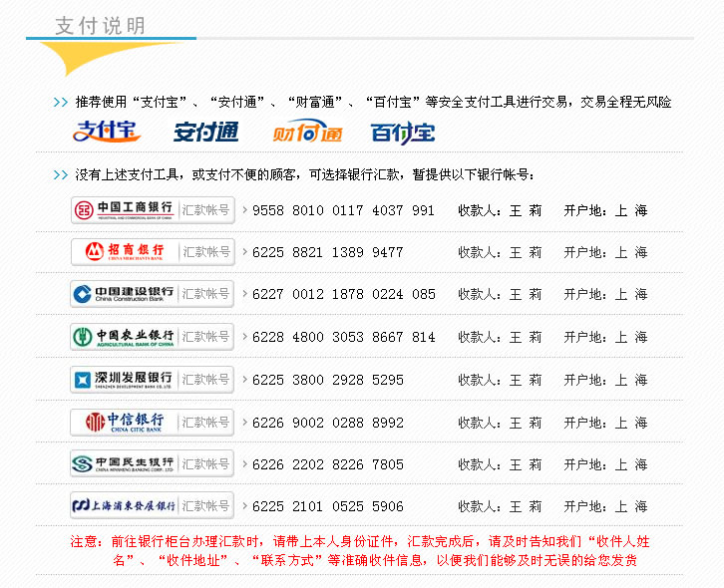Click the red 注意 notice's first line

[x=360, y=541]
